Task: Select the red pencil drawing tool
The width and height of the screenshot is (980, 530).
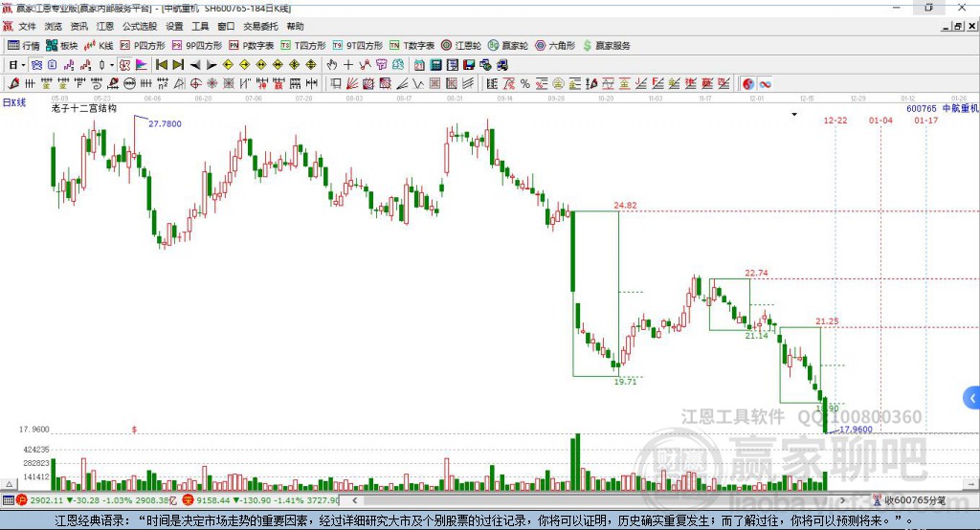Action: (13, 84)
